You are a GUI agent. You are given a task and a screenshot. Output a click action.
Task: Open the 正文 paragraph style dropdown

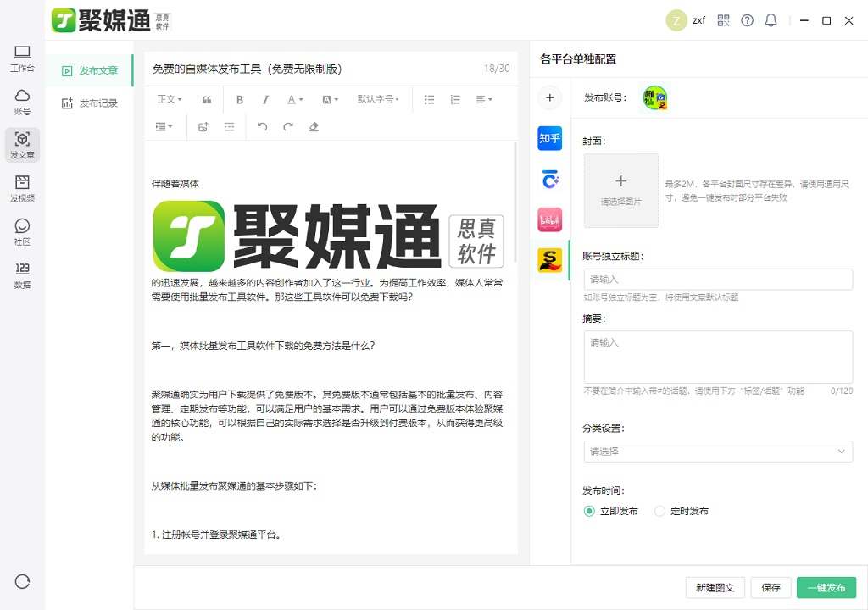click(x=169, y=99)
